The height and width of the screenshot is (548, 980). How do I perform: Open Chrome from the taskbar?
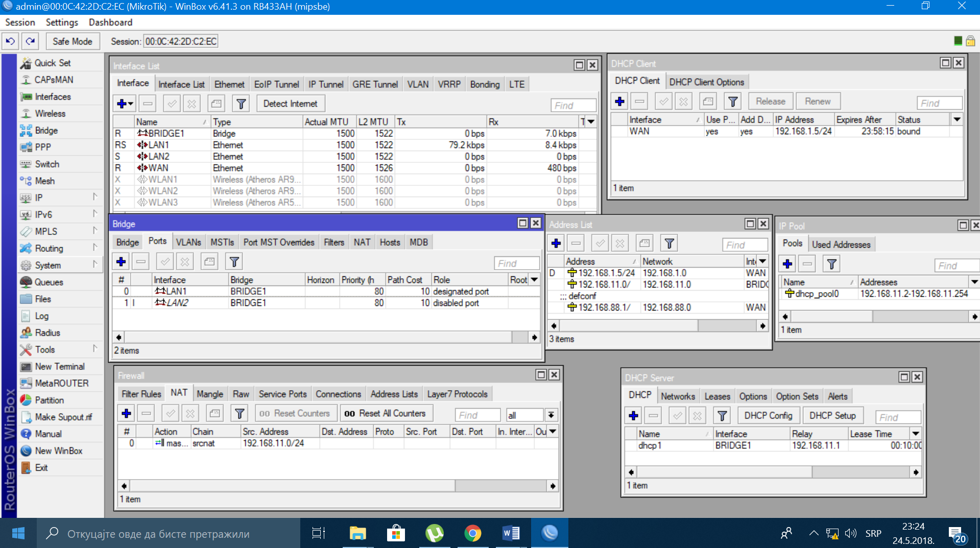point(473,533)
